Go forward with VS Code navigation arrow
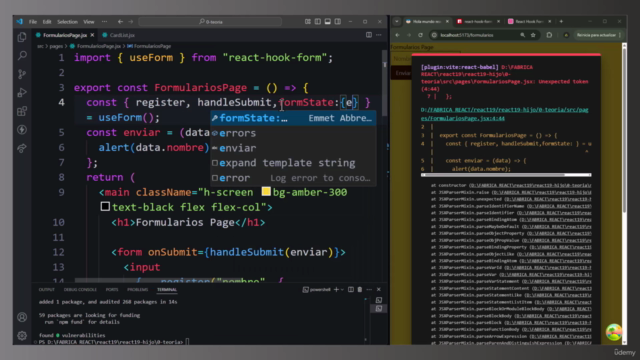This screenshot has height=360, width=640. pyautogui.click(x=131, y=22)
